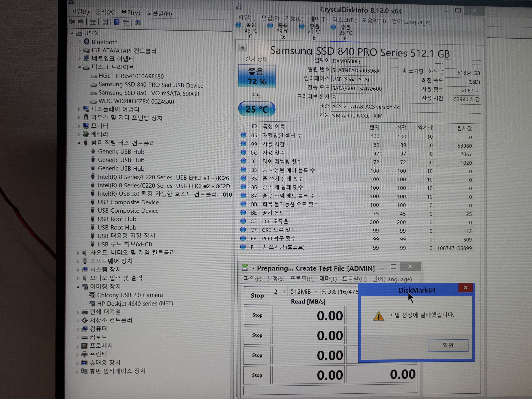This screenshot has height=399, width=532.
Task: Expand the Bluetooth tree node
Action: (x=80, y=42)
